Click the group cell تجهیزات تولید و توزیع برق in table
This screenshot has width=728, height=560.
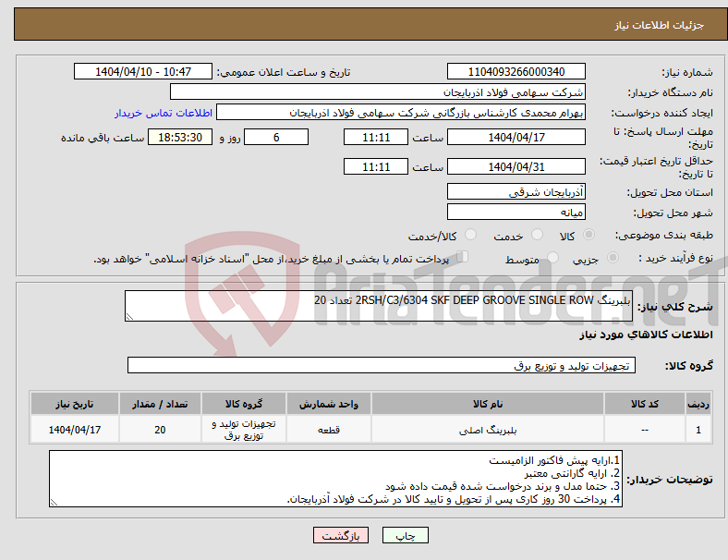click(x=244, y=430)
